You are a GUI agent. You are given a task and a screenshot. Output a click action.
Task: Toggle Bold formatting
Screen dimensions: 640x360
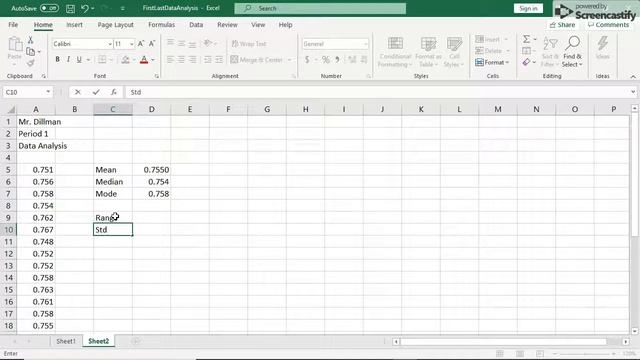pyautogui.click(x=58, y=60)
